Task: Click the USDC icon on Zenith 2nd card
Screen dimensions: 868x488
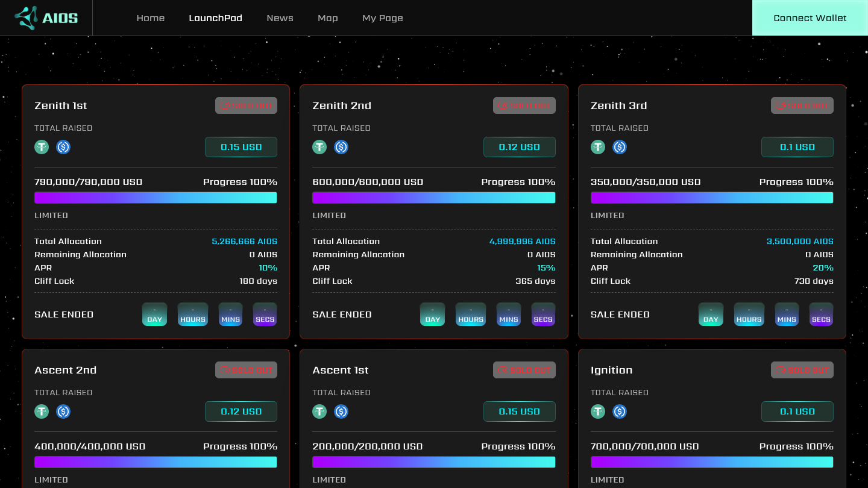Action: click(341, 147)
